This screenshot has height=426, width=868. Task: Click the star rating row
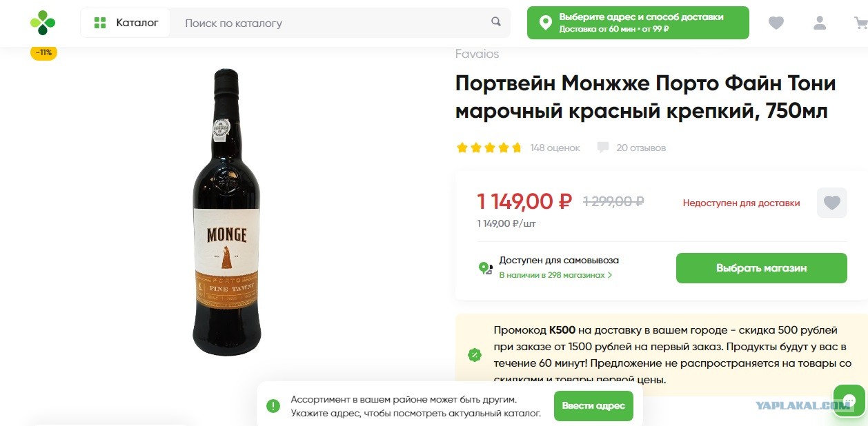click(x=489, y=148)
